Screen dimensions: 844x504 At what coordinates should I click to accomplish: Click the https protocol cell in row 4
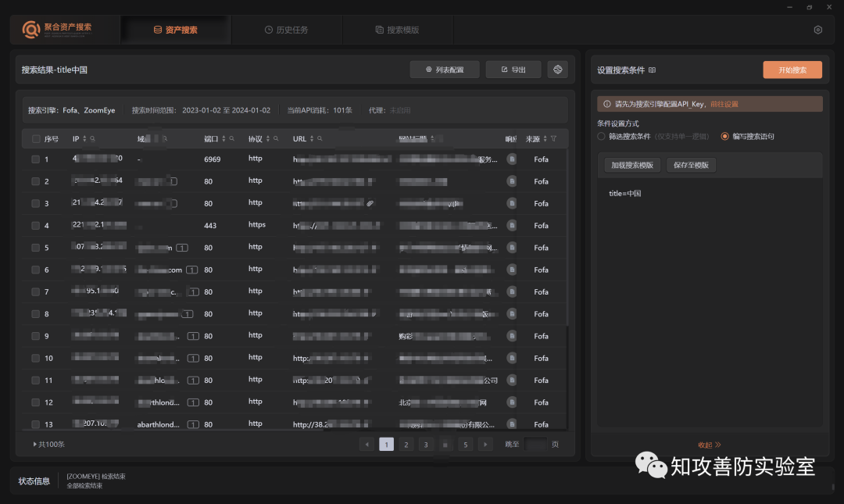point(257,224)
